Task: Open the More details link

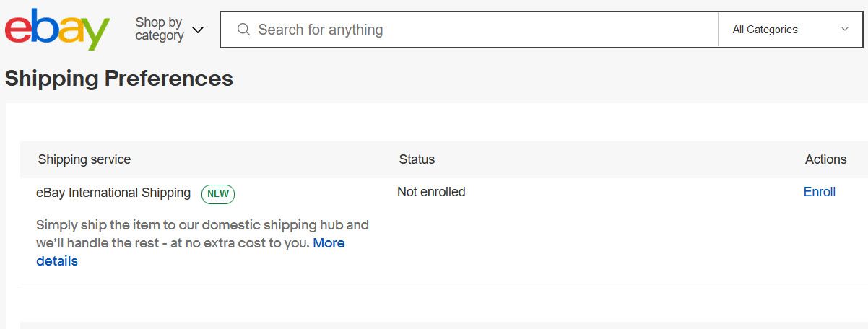Action: click(x=191, y=252)
